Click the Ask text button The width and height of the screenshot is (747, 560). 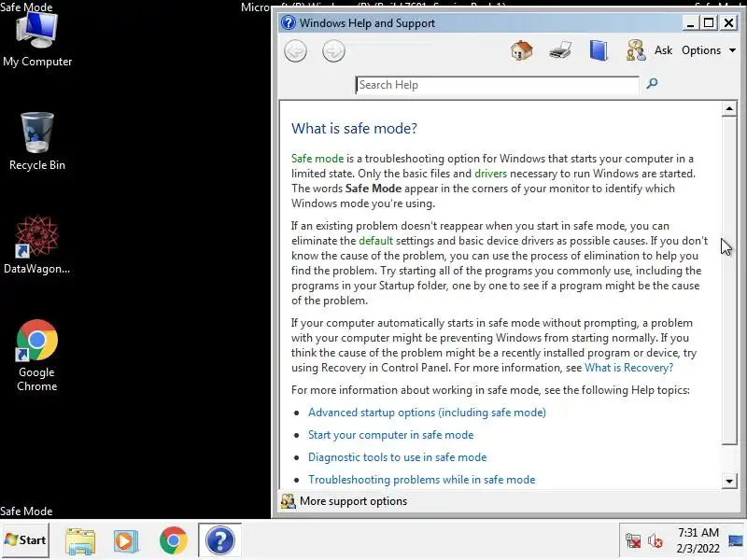pyautogui.click(x=663, y=50)
